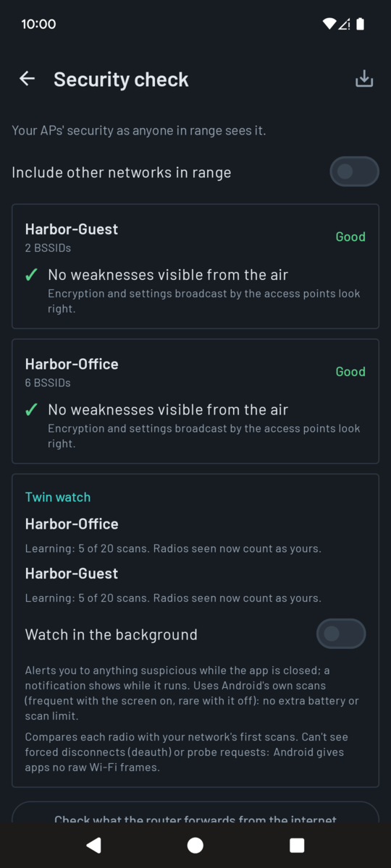Tap the battery icon in status bar
The image size is (391, 868).
(361, 24)
